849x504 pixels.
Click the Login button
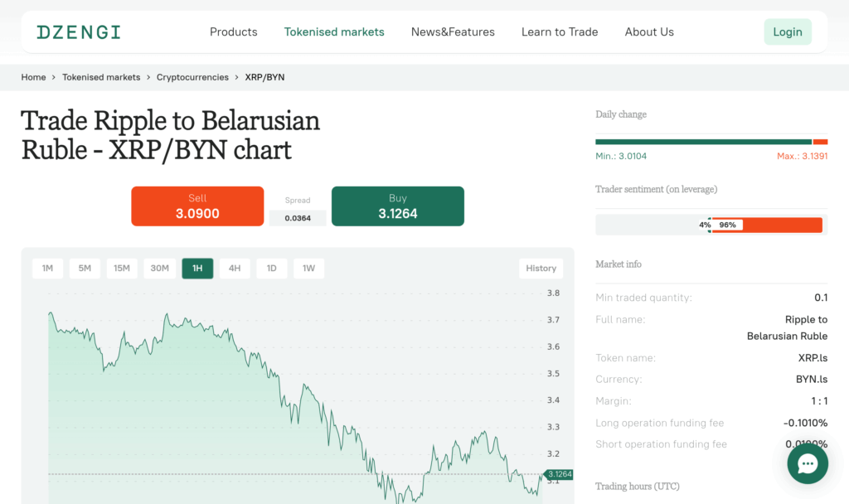tap(788, 32)
